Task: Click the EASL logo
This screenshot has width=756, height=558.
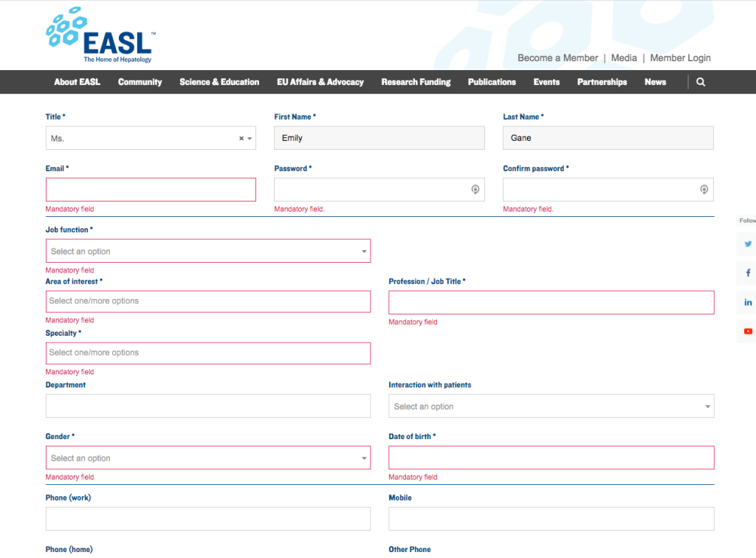Action: click(x=99, y=37)
